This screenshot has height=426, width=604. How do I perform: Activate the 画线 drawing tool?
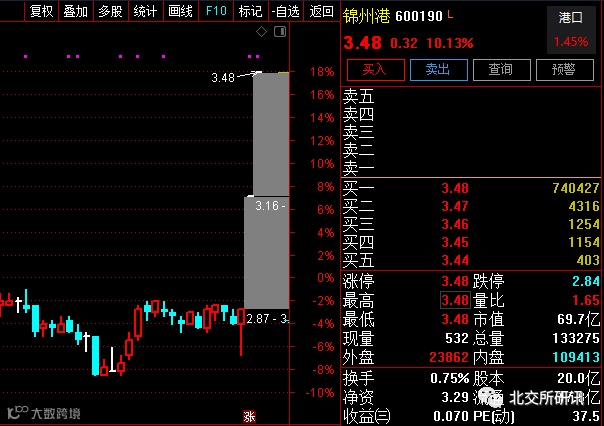tap(180, 11)
